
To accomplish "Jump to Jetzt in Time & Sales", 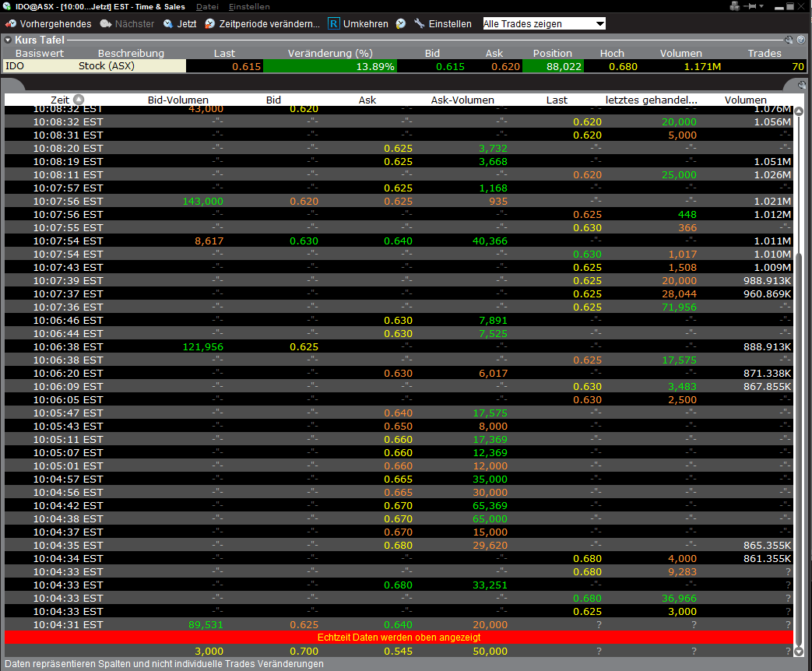I will pyautogui.click(x=180, y=24).
